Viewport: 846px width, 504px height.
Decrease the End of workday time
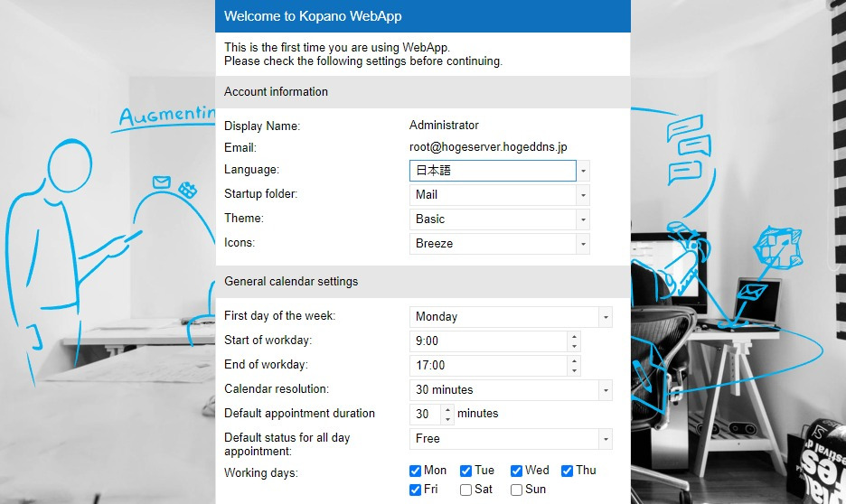(x=574, y=370)
